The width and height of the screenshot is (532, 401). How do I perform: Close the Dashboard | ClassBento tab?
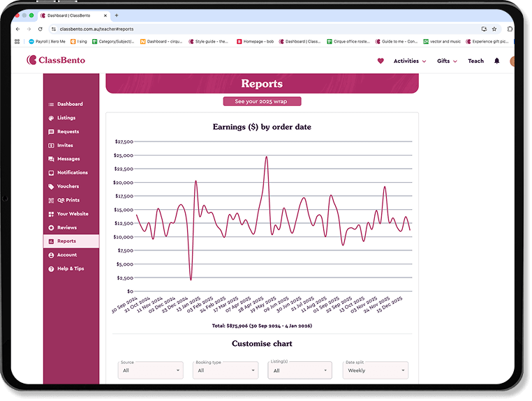[105, 15]
